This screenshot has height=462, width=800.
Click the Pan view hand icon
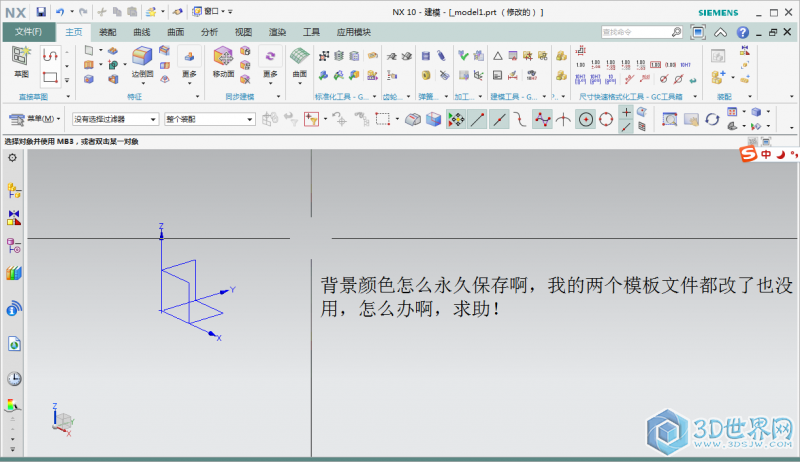tap(691, 119)
